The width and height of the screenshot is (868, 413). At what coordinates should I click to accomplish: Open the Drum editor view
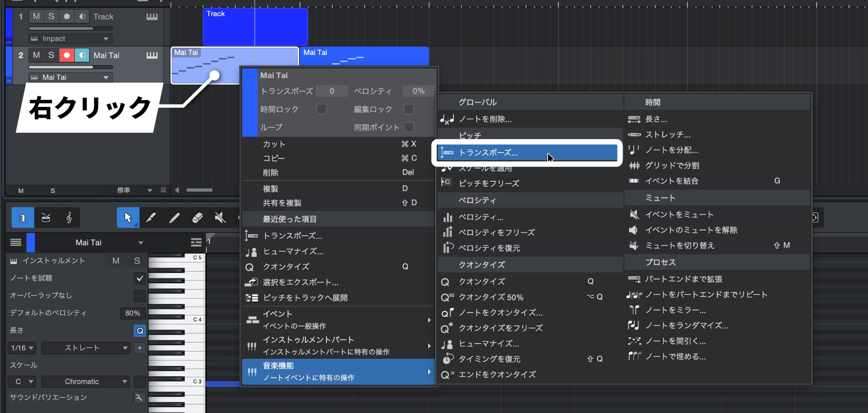[46, 218]
